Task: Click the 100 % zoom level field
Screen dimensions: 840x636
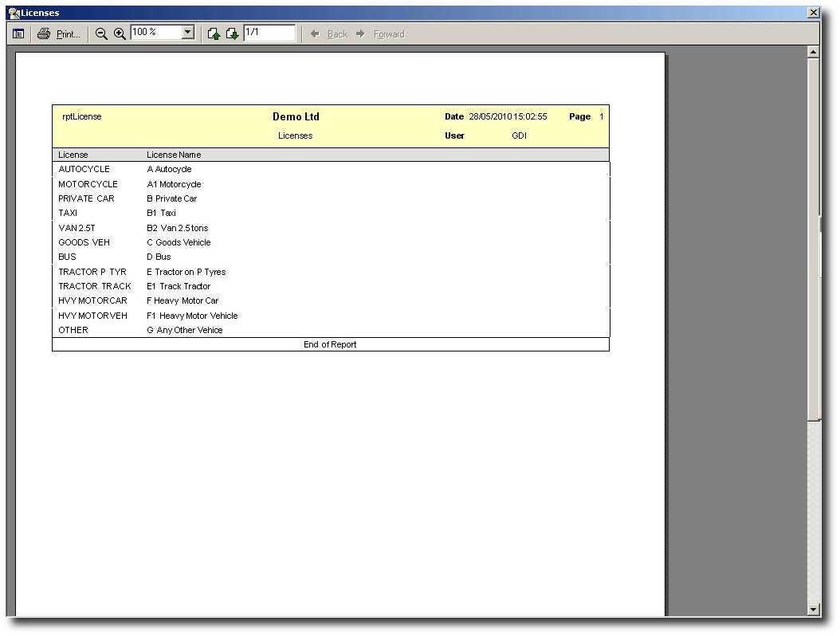Action: pyautogui.click(x=155, y=33)
